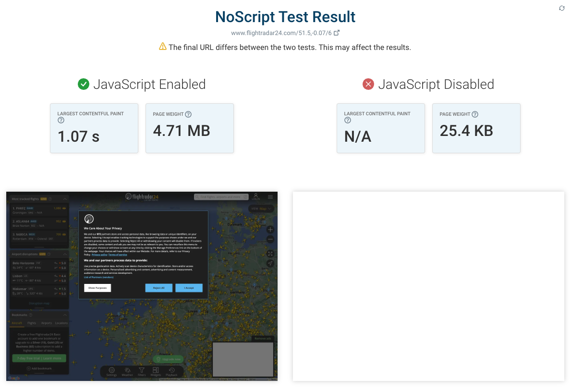Click the geolocation arrow icon on map

tap(270, 263)
